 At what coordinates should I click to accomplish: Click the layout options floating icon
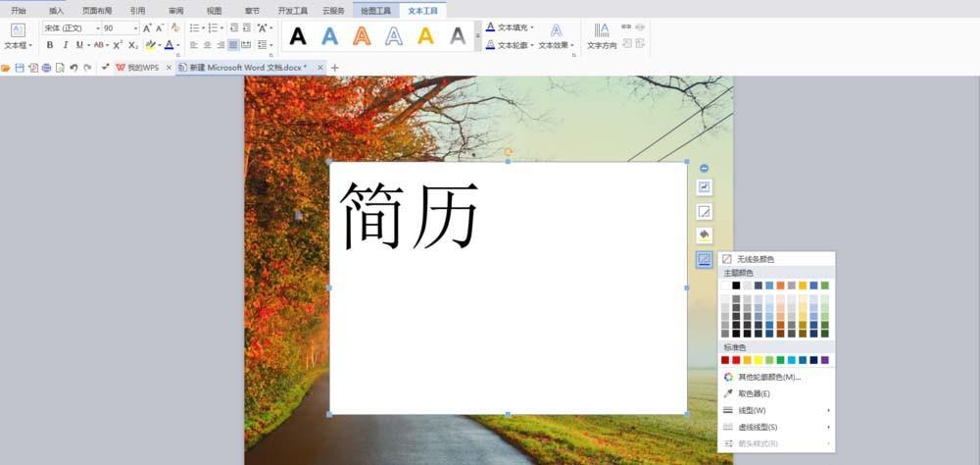click(x=705, y=187)
